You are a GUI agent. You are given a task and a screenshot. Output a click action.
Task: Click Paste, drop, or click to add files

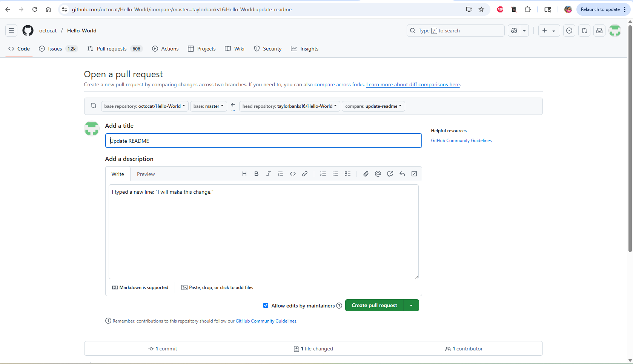tap(217, 288)
